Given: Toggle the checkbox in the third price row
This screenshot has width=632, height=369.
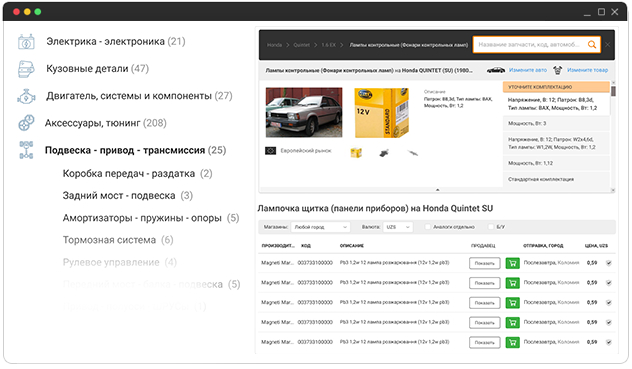Looking at the screenshot, I should [609, 303].
